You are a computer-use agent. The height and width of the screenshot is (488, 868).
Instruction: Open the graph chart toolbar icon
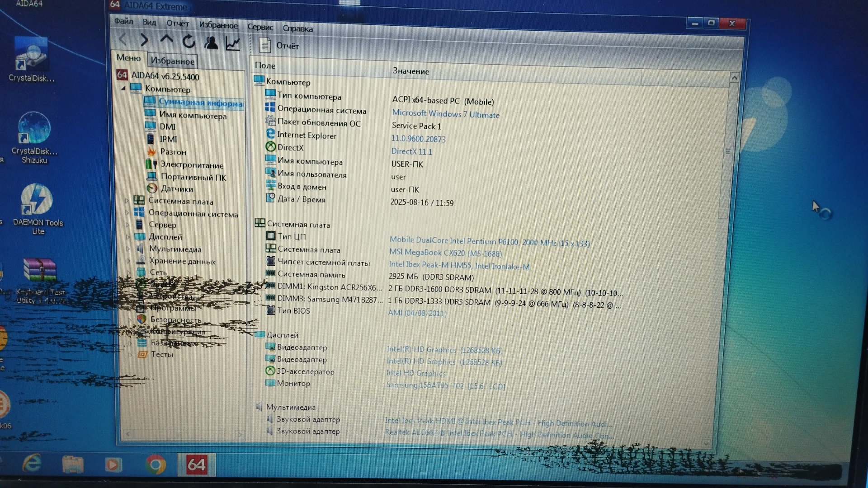click(x=233, y=44)
